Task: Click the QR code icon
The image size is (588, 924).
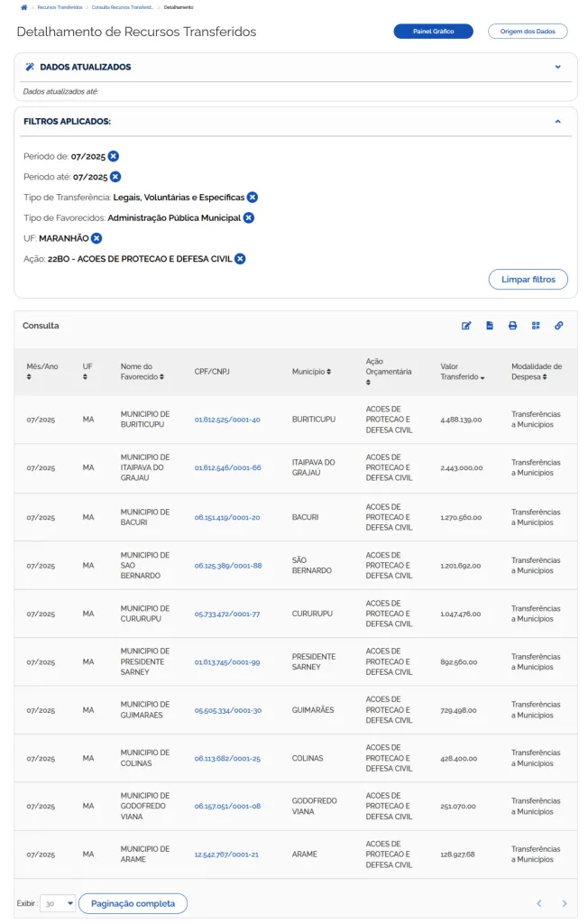Action: click(536, 326)
